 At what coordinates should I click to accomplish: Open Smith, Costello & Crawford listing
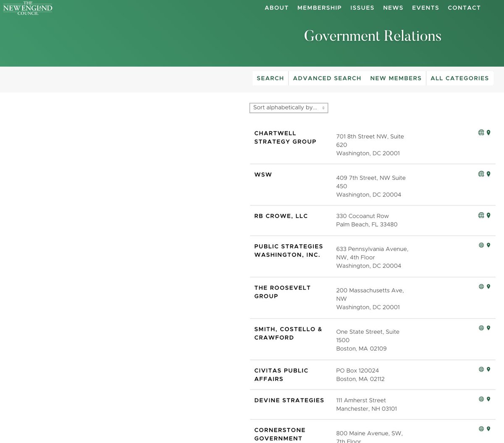(288, 333)
